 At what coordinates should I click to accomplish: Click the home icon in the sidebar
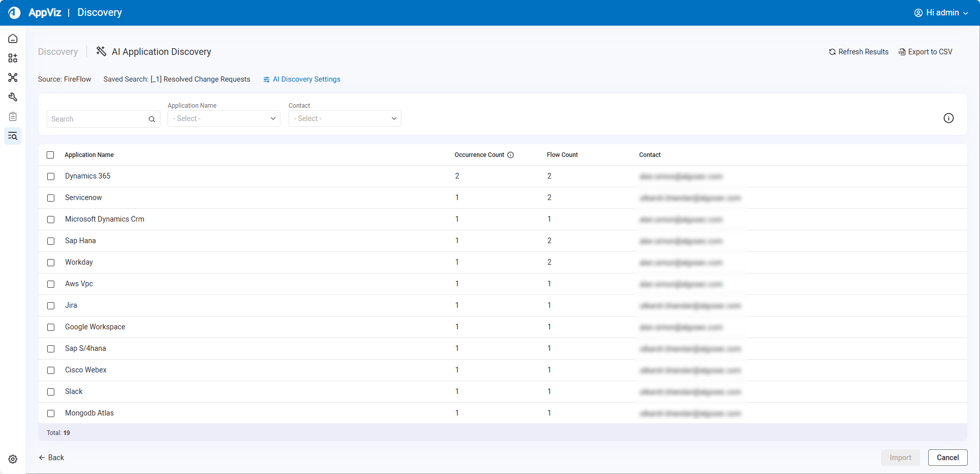click(x=13, y=39)
